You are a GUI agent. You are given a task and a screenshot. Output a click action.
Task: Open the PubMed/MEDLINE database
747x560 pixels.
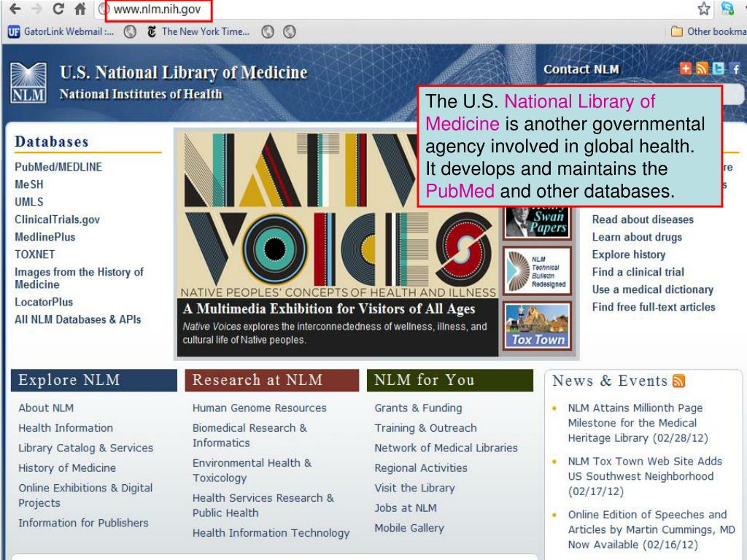pos(58,167)
